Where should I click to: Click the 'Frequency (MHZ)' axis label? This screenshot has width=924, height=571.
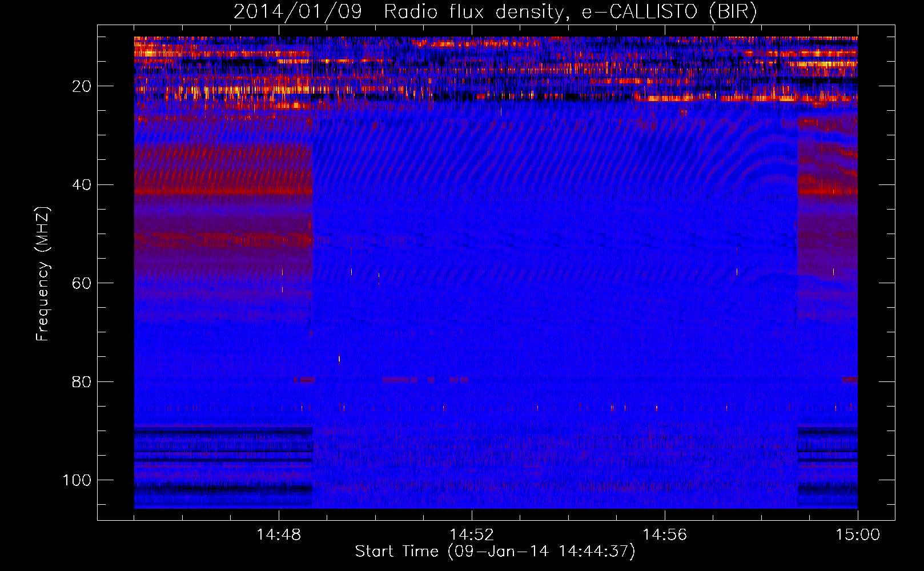pos(43,274)
